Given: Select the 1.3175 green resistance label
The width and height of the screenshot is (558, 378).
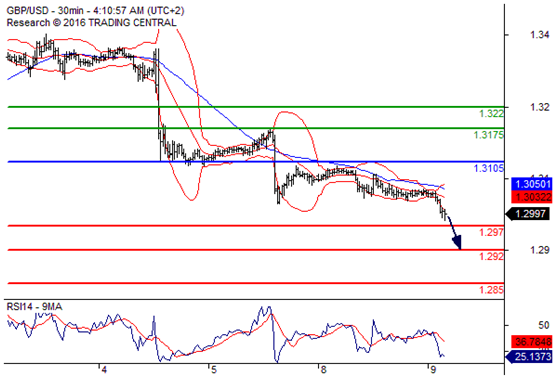Looking at the screenshot, I should (x=488, y=135).
